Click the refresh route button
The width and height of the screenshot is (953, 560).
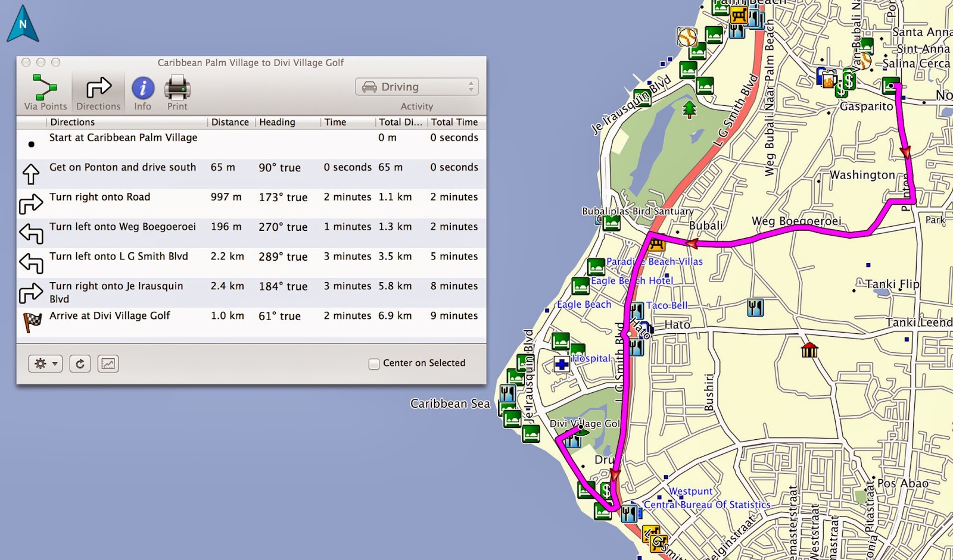[x=80, y=364]
